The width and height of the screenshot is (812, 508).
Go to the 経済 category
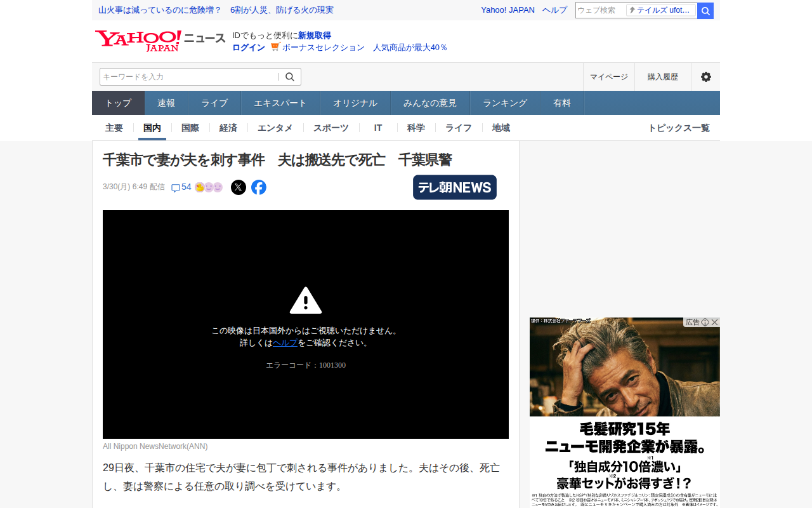[228, 128]
